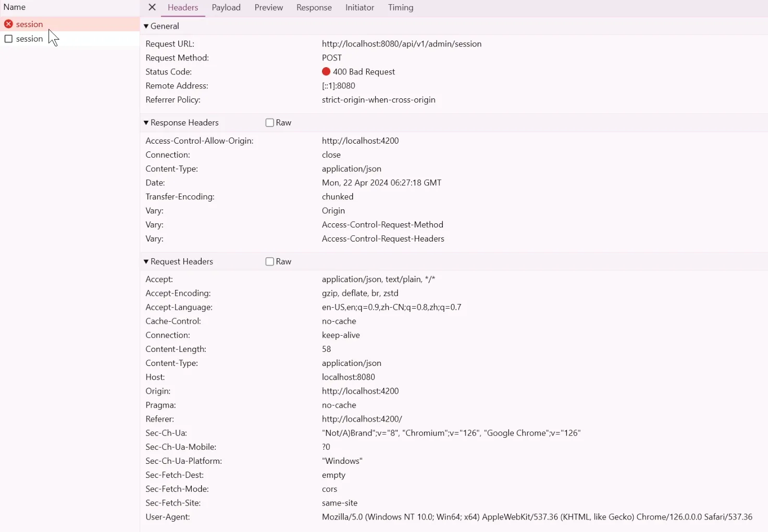Click the User-Agent label
Viewport: 768px width, 532px height.
point(168,517)
